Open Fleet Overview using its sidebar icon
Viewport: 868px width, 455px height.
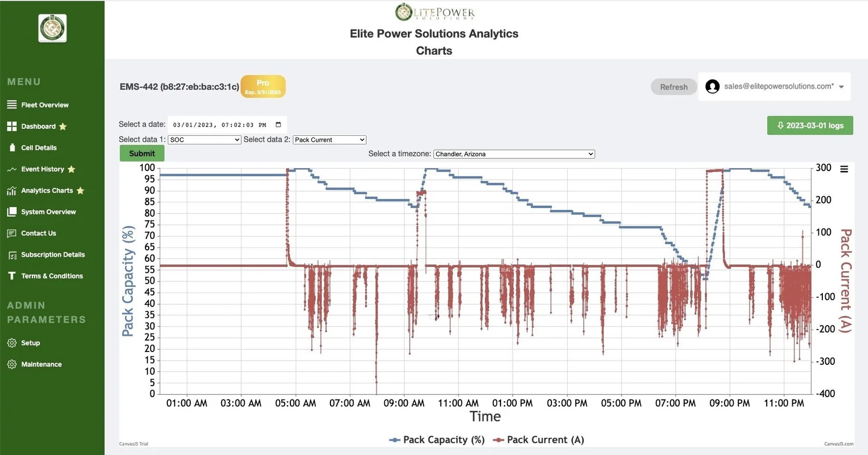click(x=12, y=105)
